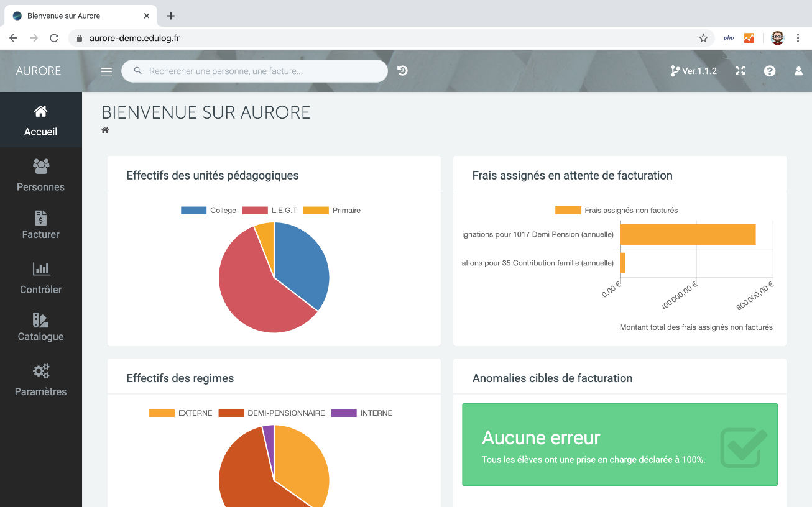This screenshot has height=507, width=812.
Task: Click the Aucune erreur green panel
Action: click(620, 445)
